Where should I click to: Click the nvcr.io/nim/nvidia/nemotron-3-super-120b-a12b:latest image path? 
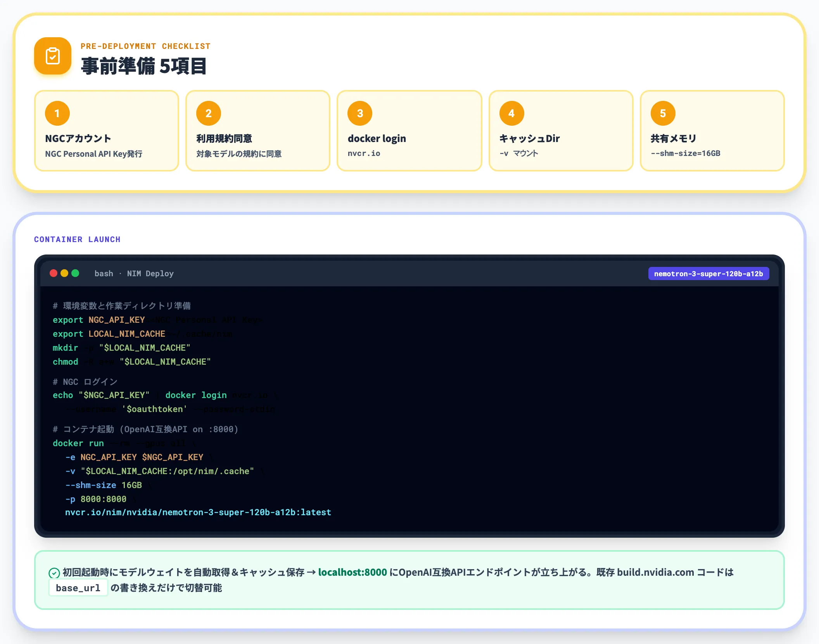pos(198,512)
